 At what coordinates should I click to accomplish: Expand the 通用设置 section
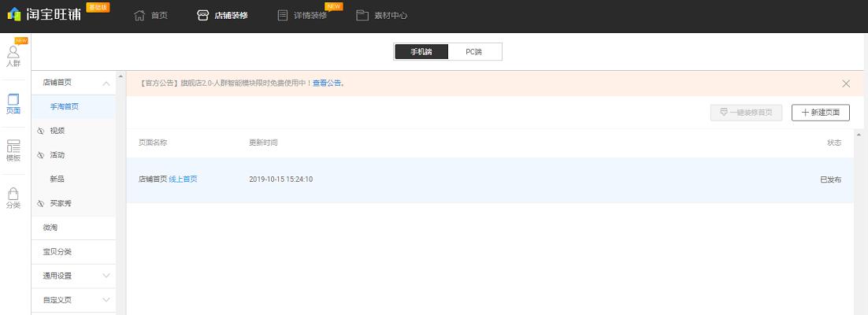point(106,276)
